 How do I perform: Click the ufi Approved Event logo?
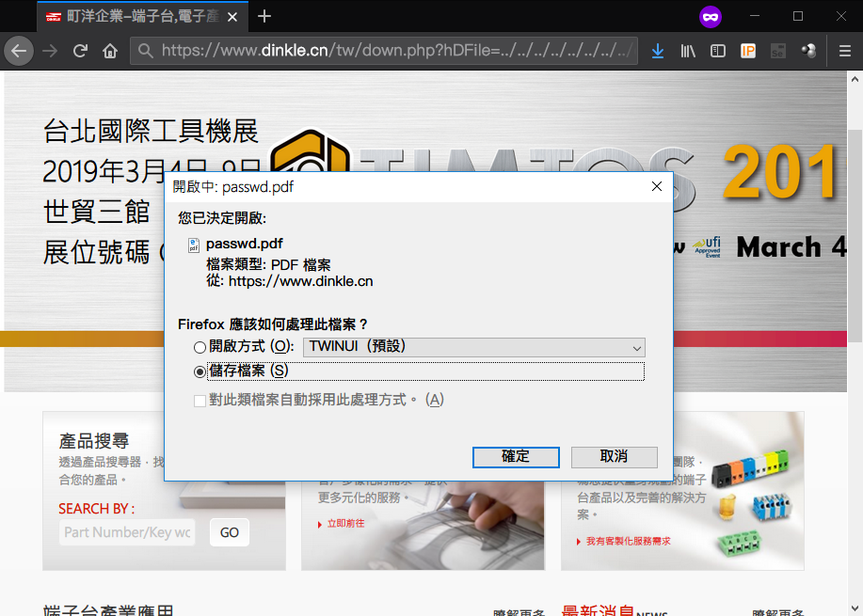707,247
